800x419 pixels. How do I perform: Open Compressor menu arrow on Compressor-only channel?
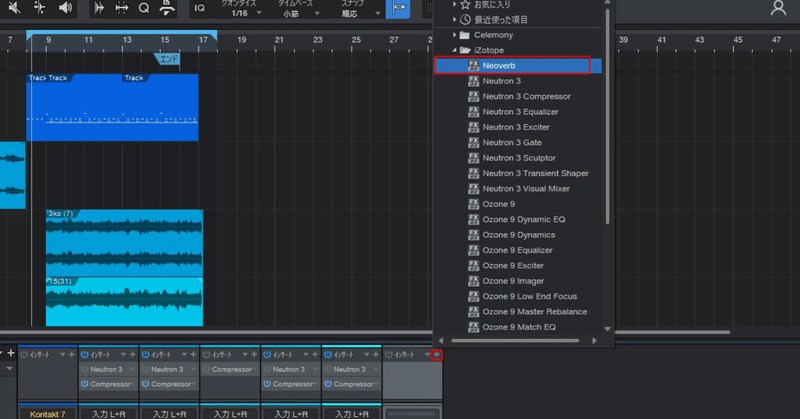[254, 369]
